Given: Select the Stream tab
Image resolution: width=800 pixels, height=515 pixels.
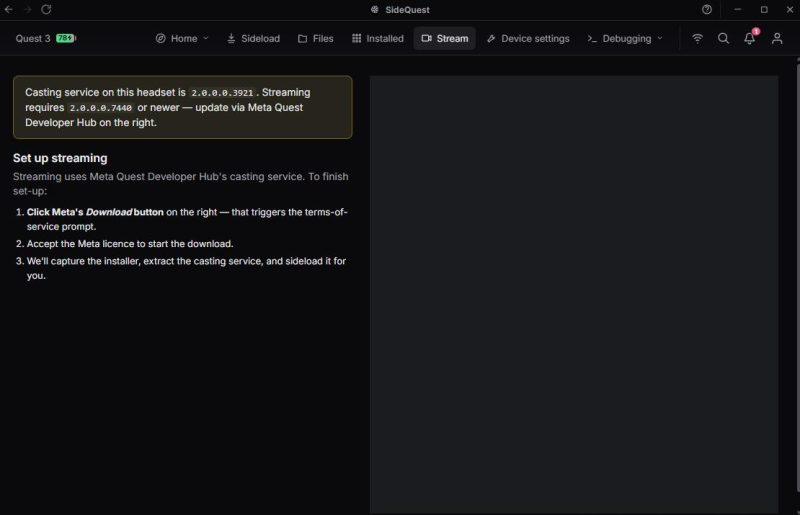Looking at the screenshot, I should click(x=444, y=38).
